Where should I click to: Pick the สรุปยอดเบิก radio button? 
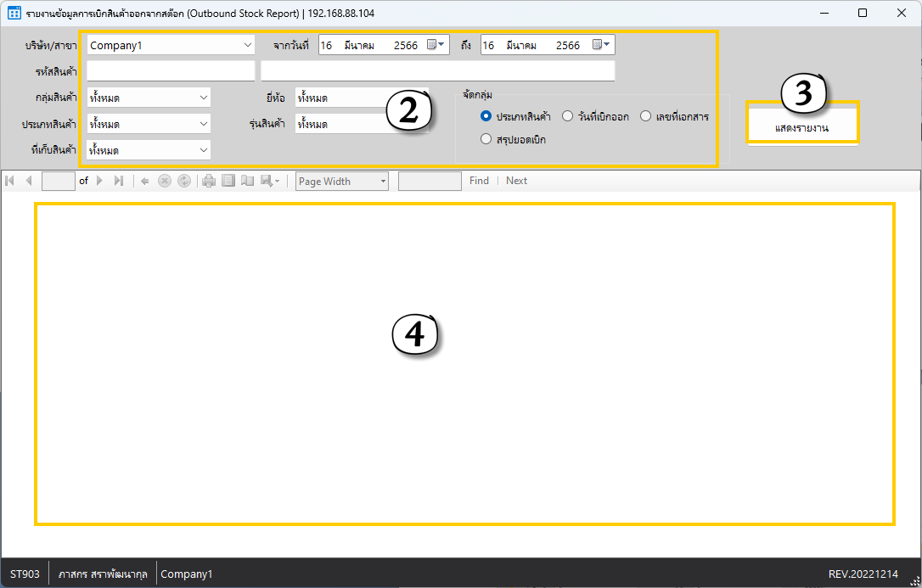(486, 139)
